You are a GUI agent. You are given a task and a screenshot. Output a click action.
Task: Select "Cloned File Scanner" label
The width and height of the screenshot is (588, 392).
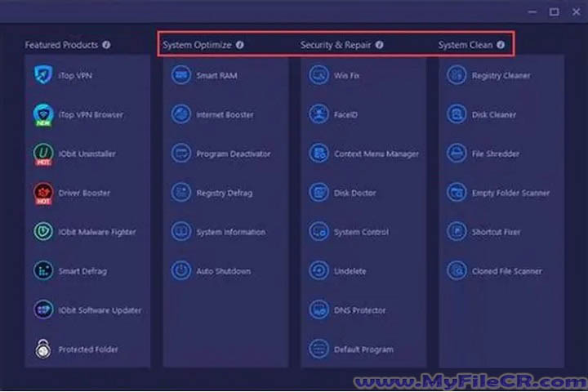(x=507, y=271)
